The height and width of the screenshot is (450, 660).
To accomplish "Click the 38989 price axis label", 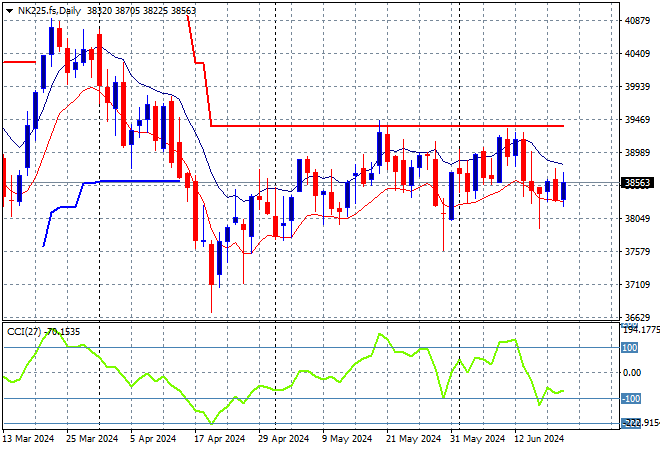I will [637, 152].
